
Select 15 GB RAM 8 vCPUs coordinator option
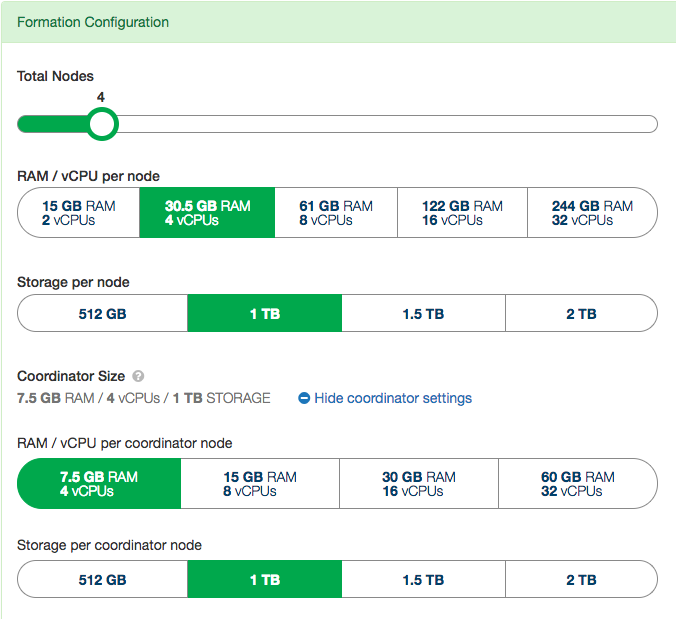click(260, 484)
